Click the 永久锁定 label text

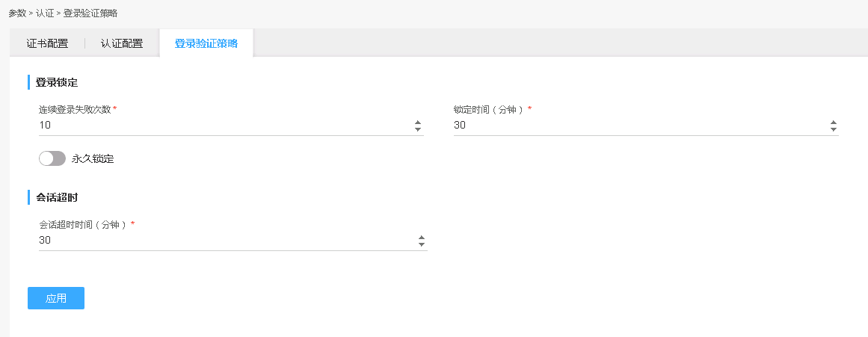[x=93, y=158]
